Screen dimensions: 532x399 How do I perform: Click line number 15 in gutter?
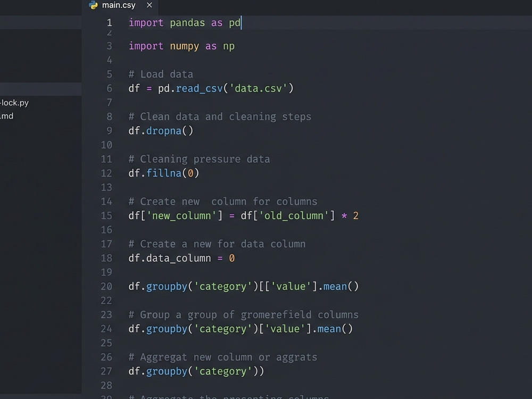click(x=106, y=216)
